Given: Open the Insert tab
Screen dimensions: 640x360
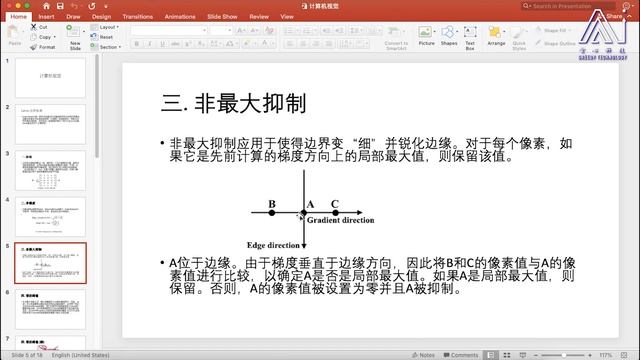Looking at the screenshot, I should pos(46,17).
